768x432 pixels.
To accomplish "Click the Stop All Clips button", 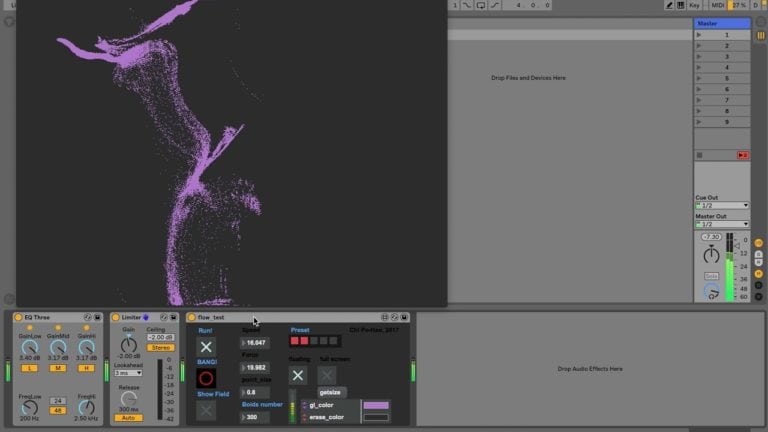I will (699, 155).
